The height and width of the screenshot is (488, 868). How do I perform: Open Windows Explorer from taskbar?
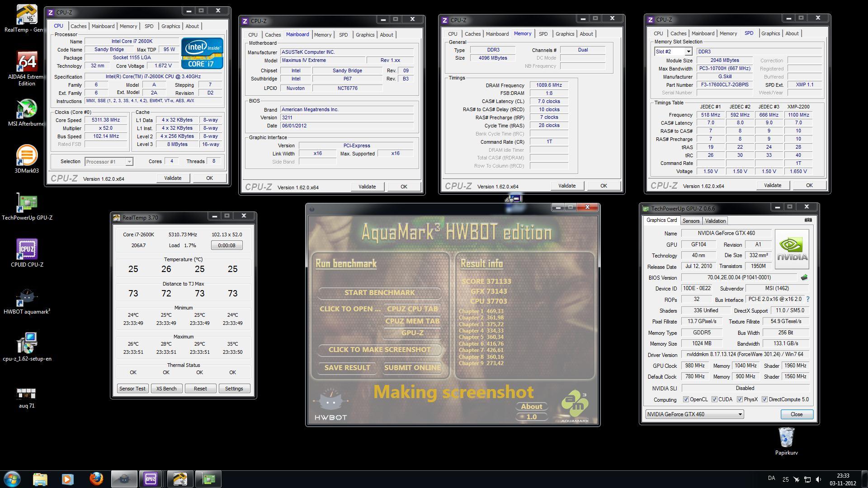pyautogui.click(x=40, y=479)
